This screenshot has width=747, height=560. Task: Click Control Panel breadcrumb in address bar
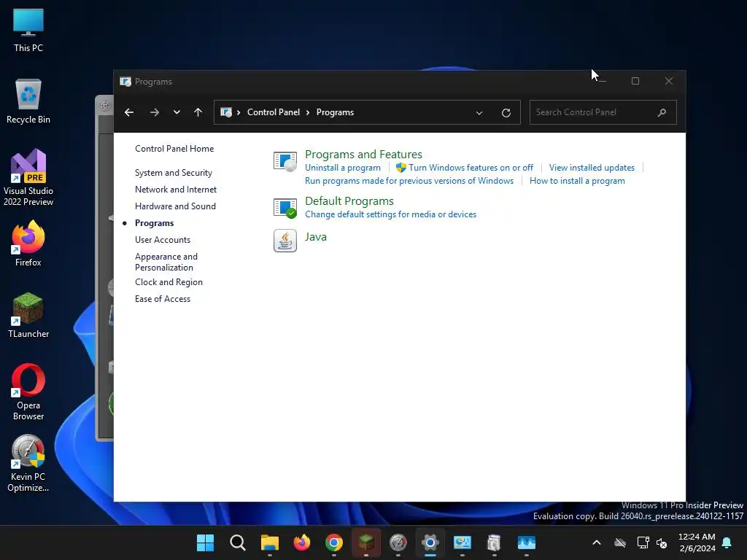(274, 112)
